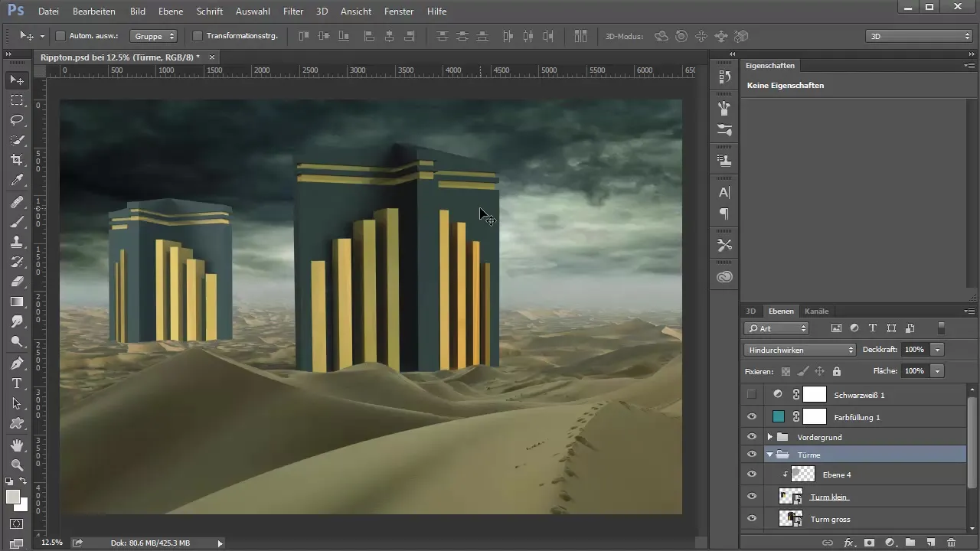The image size is (980, 551).
Task: Hide the Turm klein layer
Action: click(x=752, y=497)
